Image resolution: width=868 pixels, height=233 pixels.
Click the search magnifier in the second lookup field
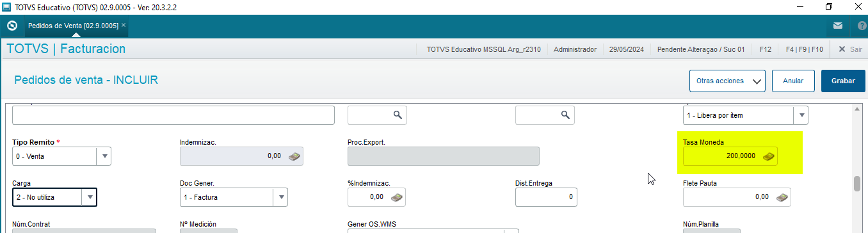click(565, 115)
